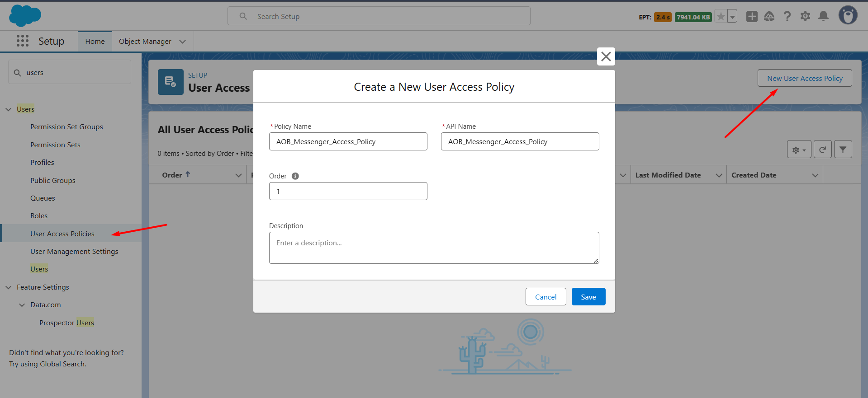Viewport: 868px width, 398px height.
Task: Save the new user access policy
Action: tap(588, 297)
